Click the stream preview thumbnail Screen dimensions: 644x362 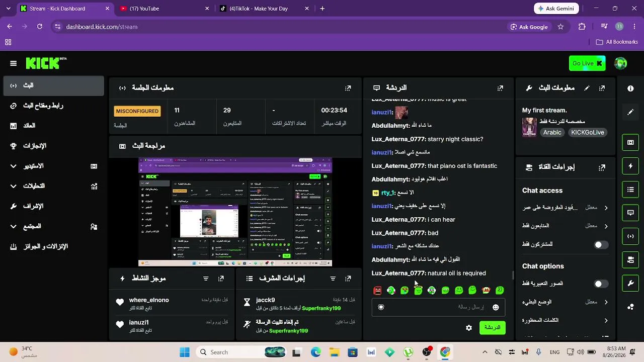(x=235, y=212)
